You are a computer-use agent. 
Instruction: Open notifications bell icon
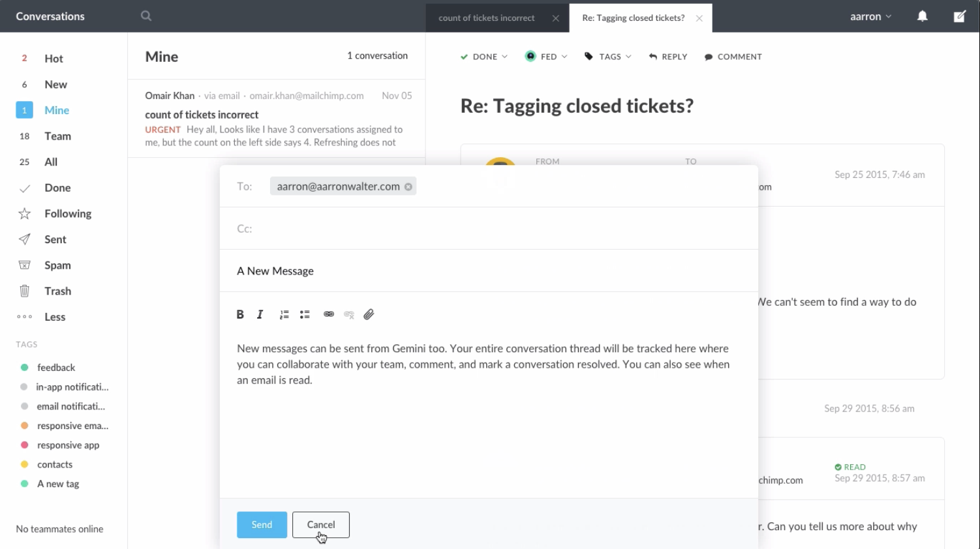click(923, 16)
